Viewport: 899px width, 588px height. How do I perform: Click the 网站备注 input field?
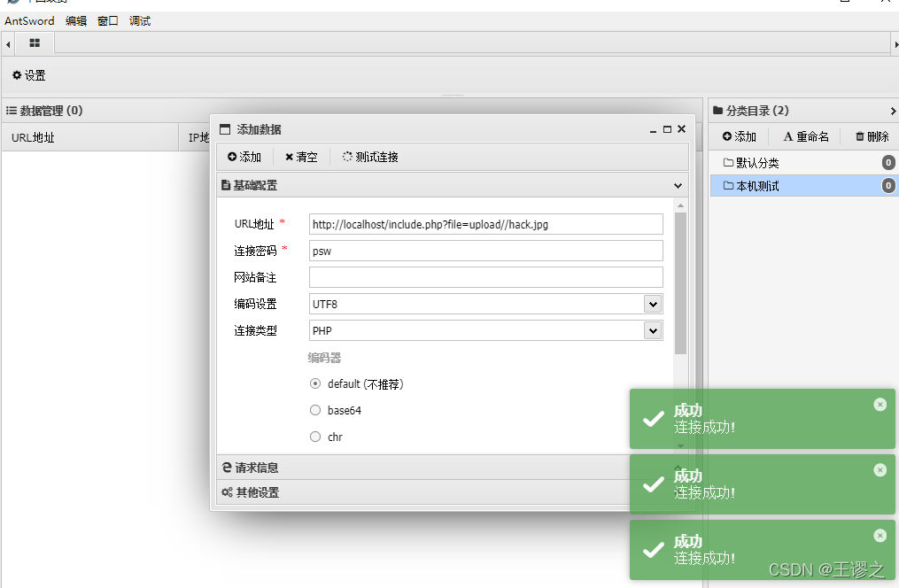(x=485, y=277)
